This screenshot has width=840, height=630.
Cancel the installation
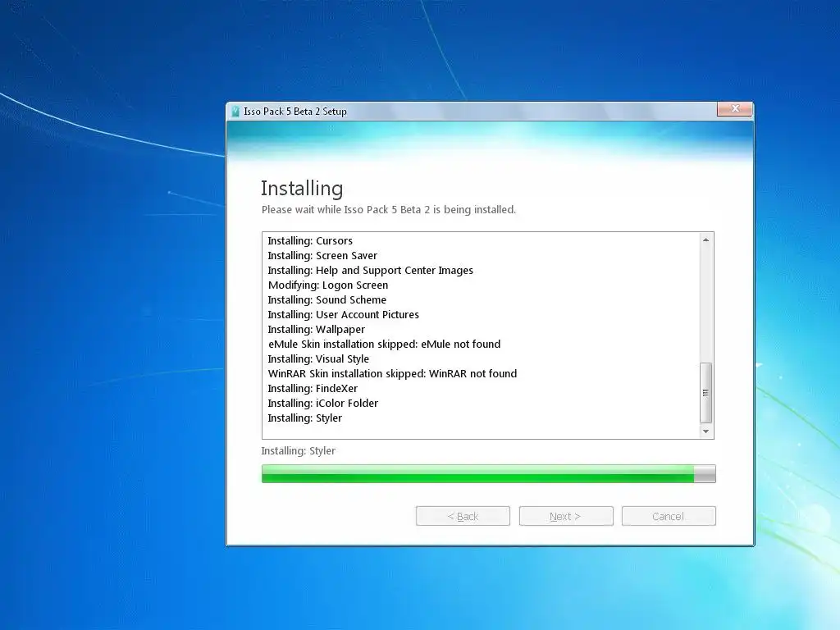[x=669, y=516]
